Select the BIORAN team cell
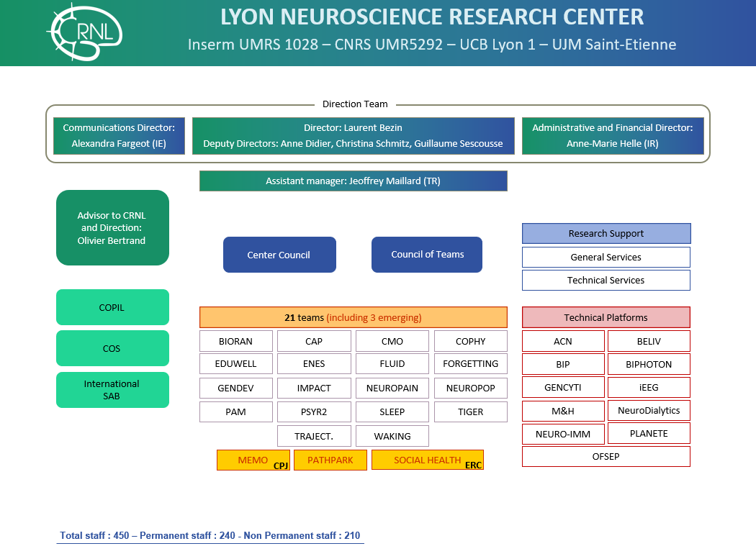The width and height of the screenshot is (756, 559). click(235, 341)
